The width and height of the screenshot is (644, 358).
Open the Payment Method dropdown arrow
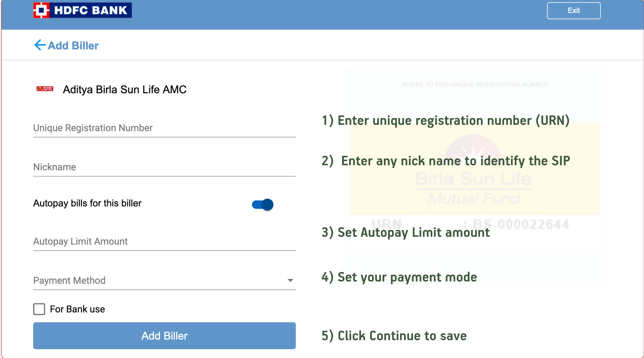(290, 280)
